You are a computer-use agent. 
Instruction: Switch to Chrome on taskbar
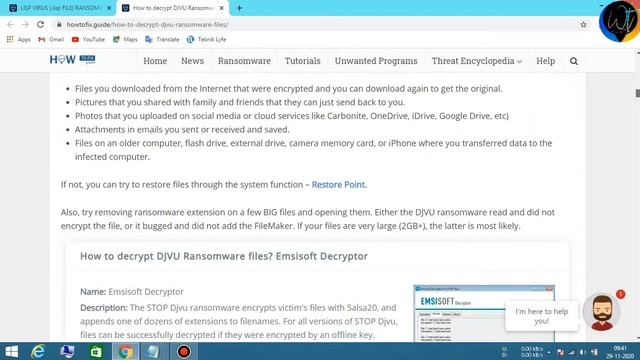(x=126, y=351)
